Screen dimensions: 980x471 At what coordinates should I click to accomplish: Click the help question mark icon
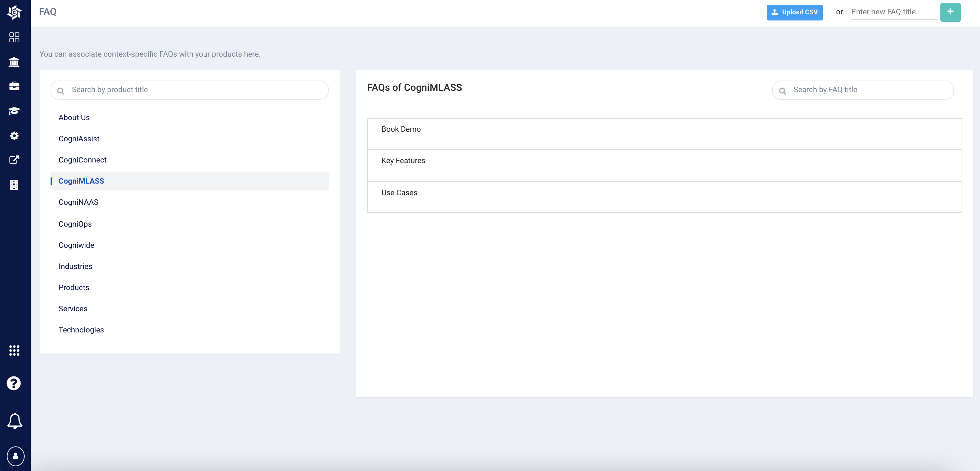coord(14,383)
